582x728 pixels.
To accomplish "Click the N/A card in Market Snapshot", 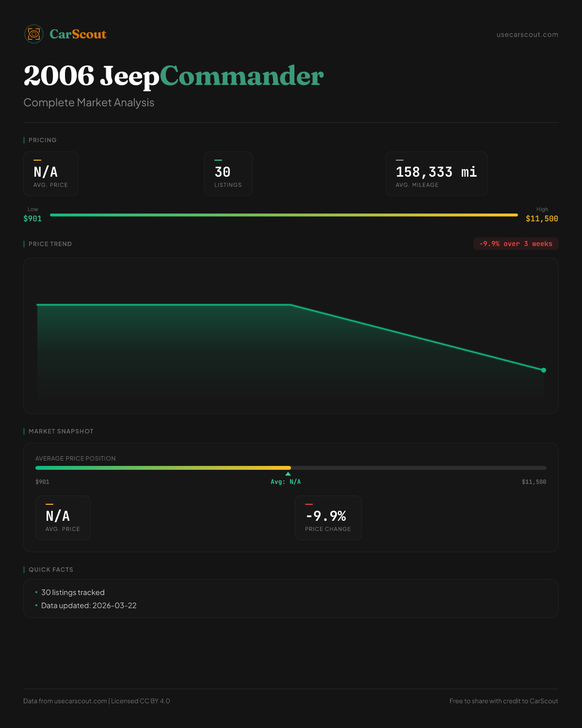I will point(63,518).
